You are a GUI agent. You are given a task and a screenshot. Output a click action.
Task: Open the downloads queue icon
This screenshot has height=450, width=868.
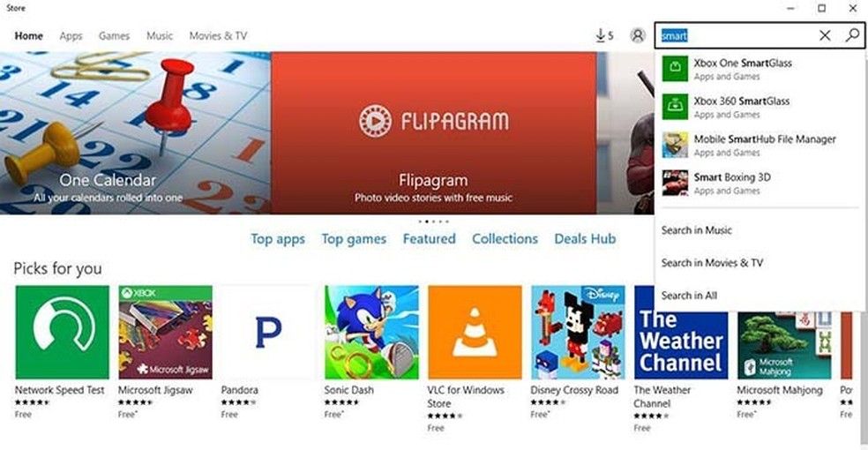(x=604, y=35)
